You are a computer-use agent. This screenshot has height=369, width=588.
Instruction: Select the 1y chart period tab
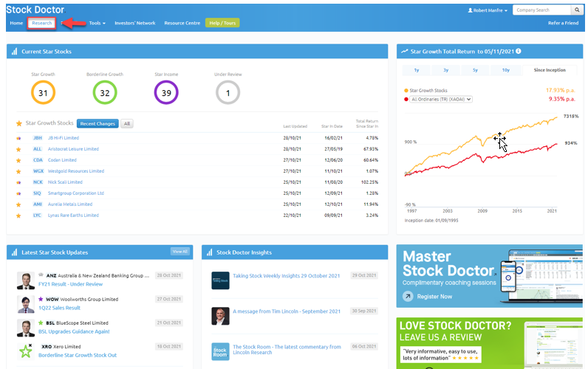417,70
